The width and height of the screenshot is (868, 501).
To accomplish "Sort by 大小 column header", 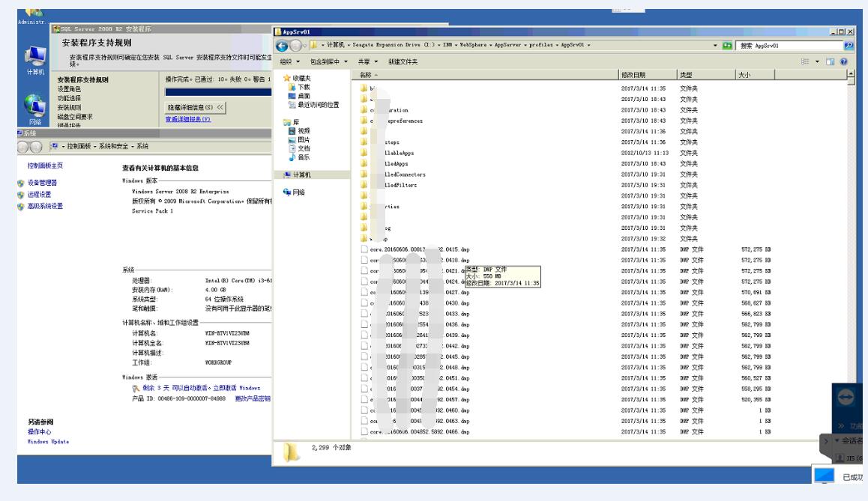I will (755, 75).
